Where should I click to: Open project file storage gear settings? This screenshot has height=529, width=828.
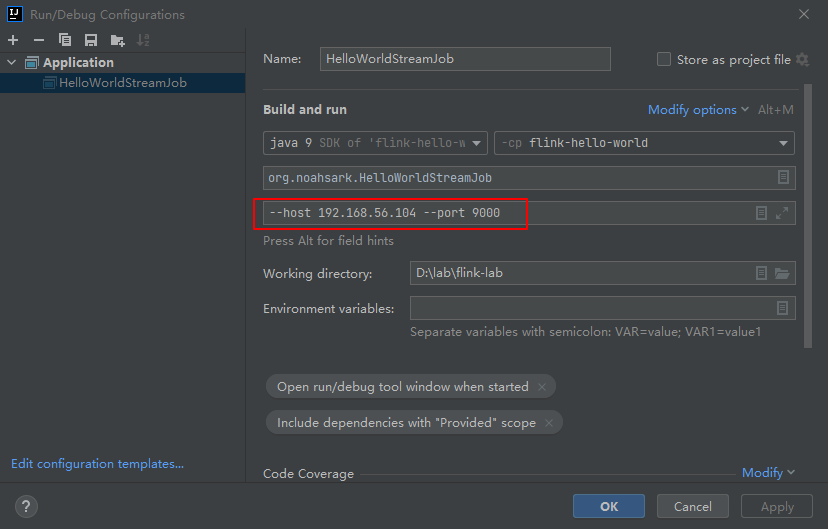[x=803, y=59]
